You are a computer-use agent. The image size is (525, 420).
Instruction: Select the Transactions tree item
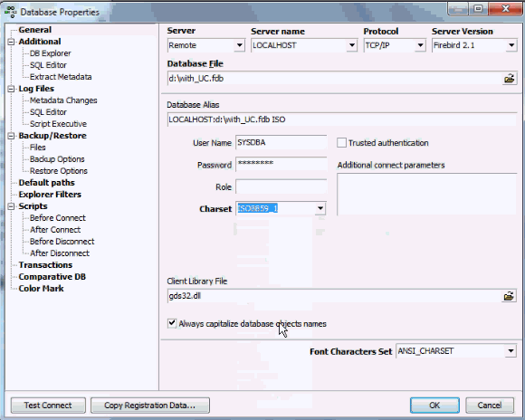[x=45, y=265]
